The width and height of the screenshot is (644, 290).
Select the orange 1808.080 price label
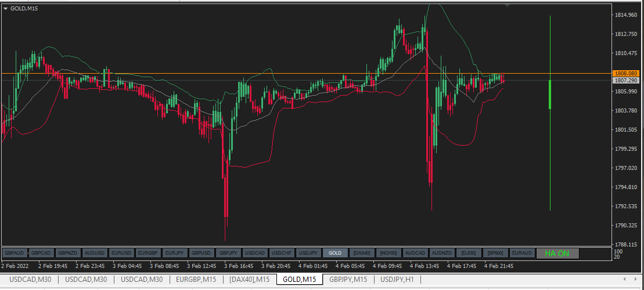click(627, 74)
